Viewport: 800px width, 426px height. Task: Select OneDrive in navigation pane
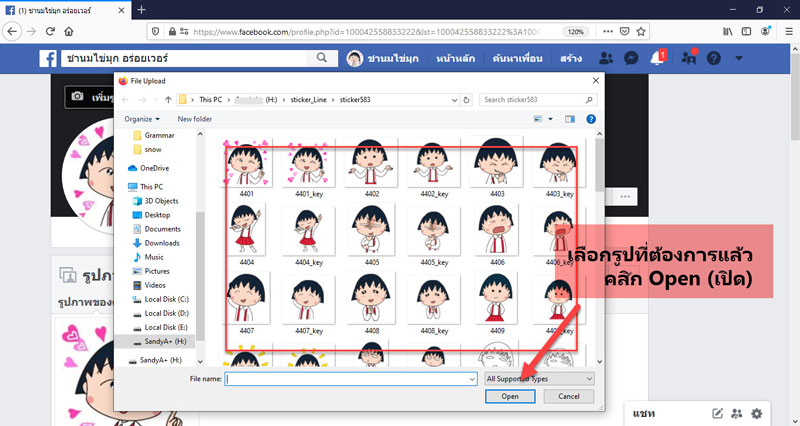[x=148, y=168]
